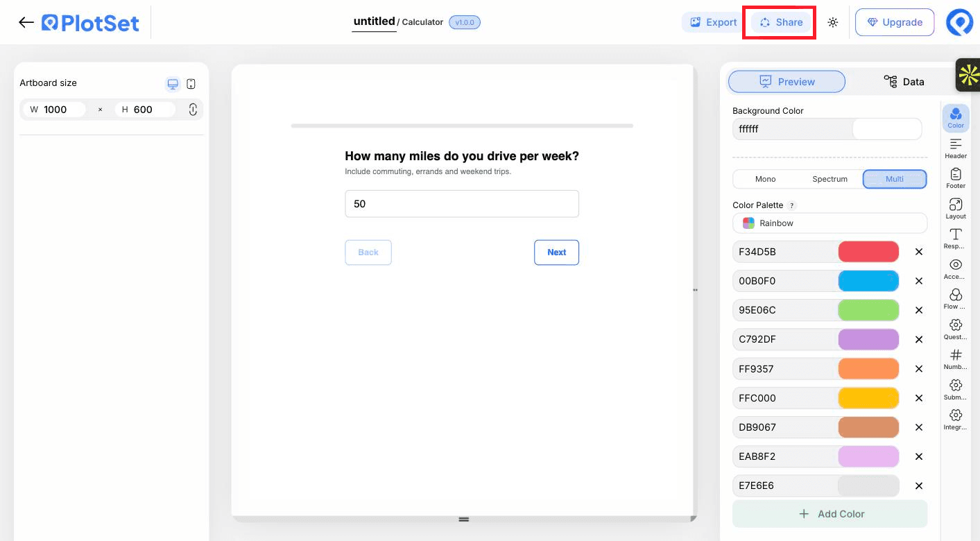Open the F34D5B red color swatch
The height and width of the screenshot is (541, 980).
click(x=868, y=252)
